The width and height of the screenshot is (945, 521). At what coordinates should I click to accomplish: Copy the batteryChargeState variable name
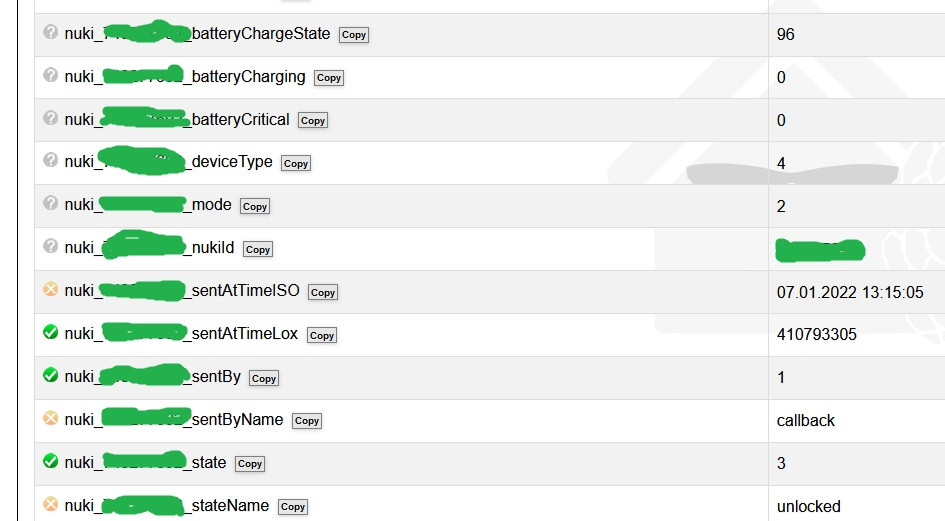point(354,35)
